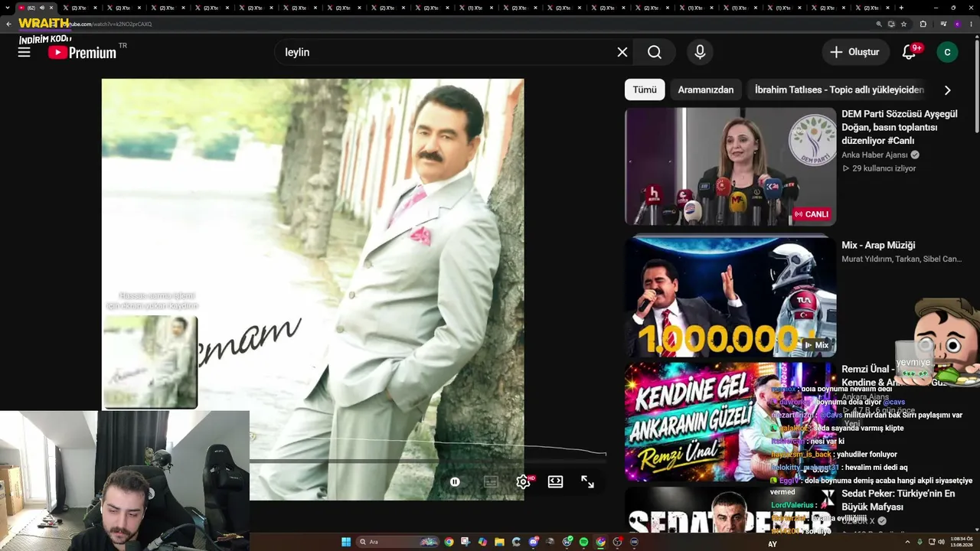Toggle subtitles in the video player
The image size is (980, 551).
pos(491,482)
